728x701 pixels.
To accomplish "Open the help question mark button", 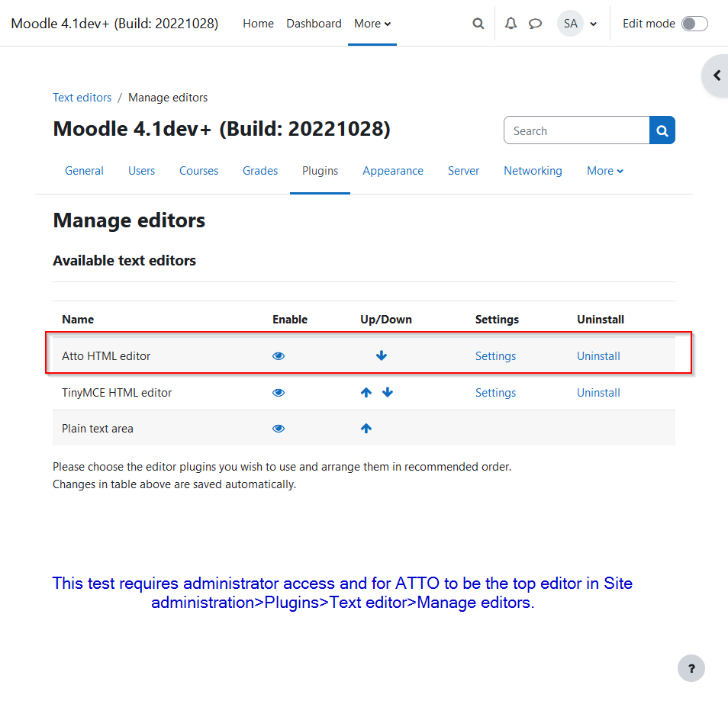I will tap(691, 668).
